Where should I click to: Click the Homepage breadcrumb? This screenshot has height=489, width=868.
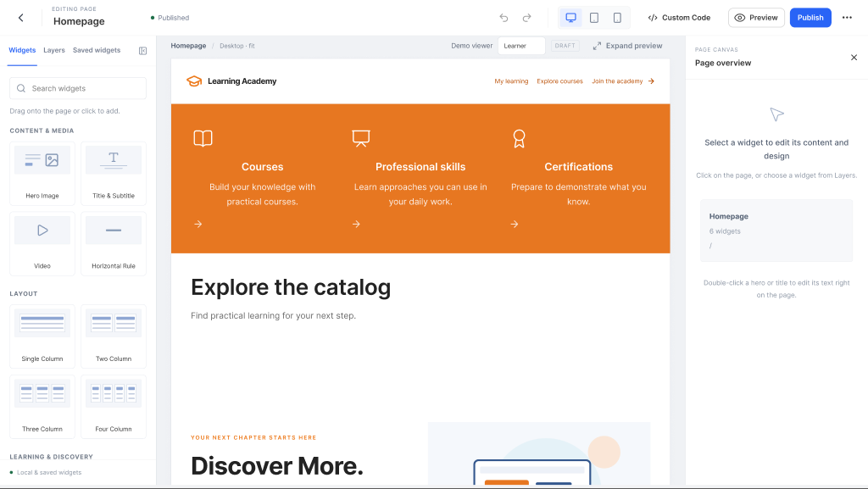pyautogui.click(x=188, y=46)
